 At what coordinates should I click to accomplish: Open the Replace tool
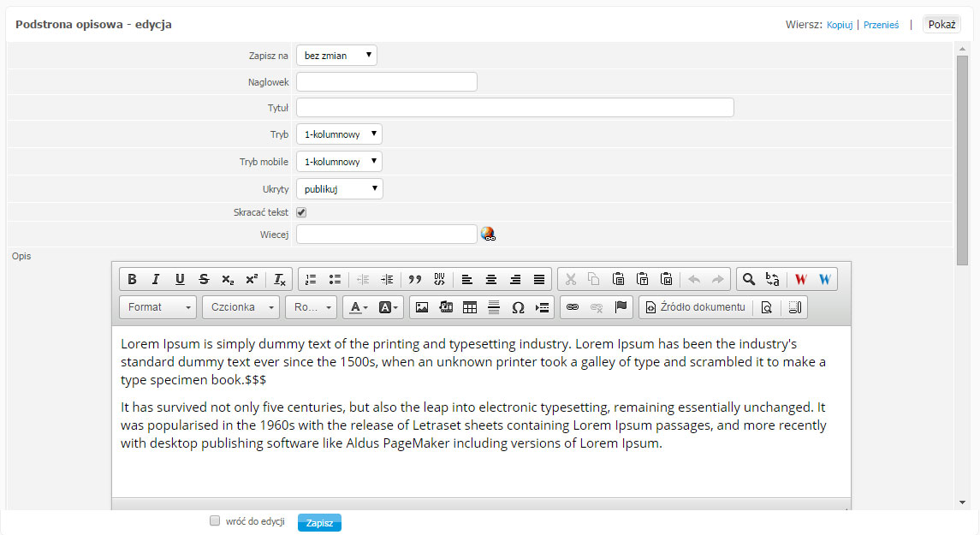pyautogui.click(x=773, y=279)
